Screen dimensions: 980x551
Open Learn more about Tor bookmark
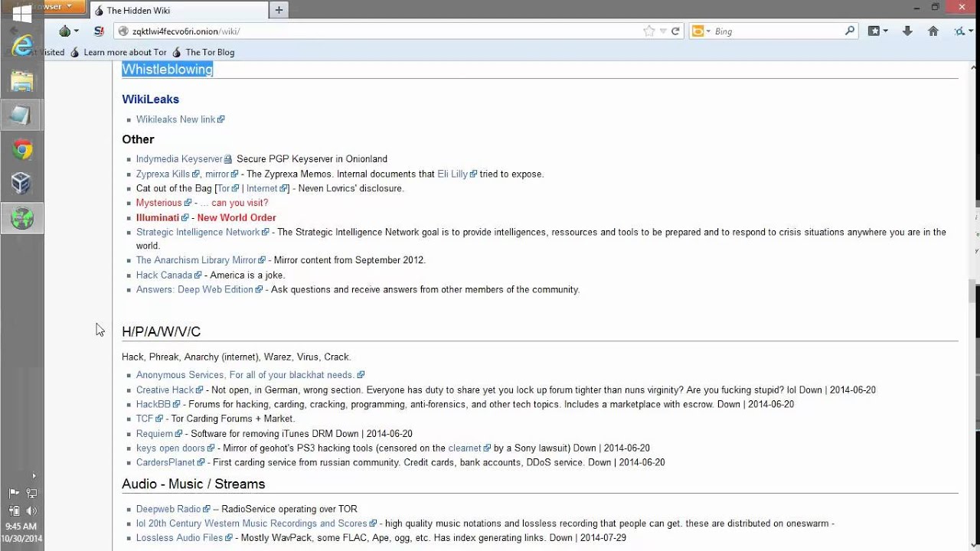click(118, 52)
